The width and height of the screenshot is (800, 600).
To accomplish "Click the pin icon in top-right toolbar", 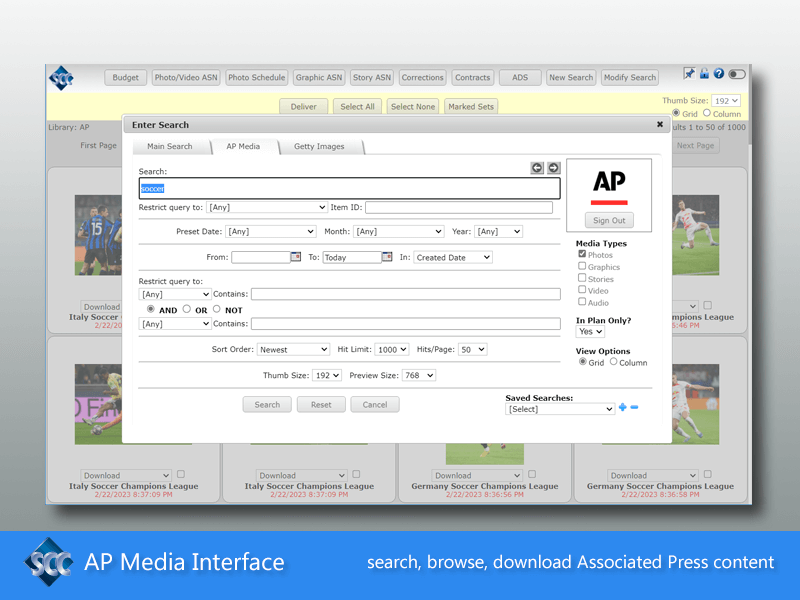I will [689, 73].
